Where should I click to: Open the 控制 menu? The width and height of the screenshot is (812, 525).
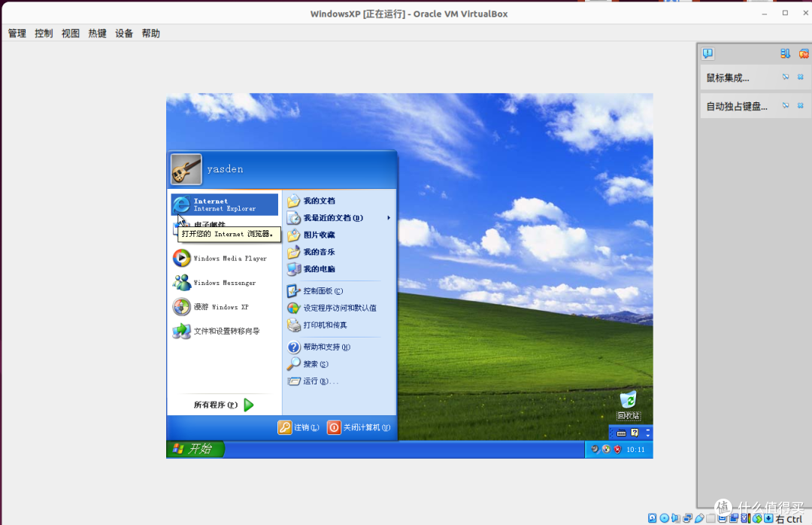pos(44,33)
